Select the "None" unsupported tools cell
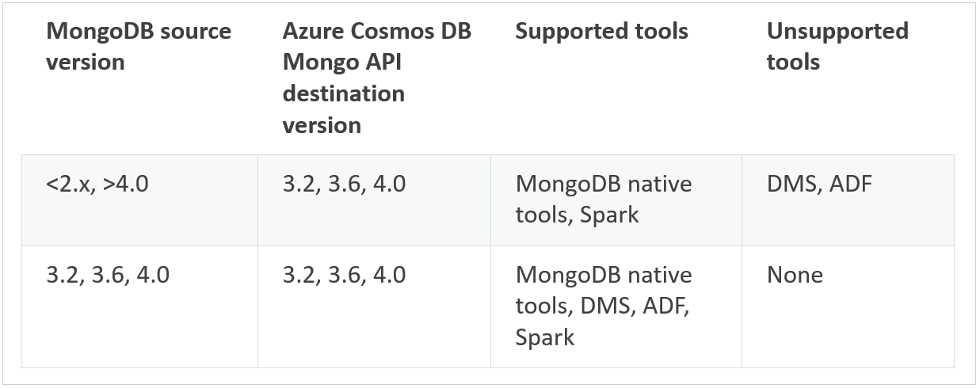The image size is (980, 388). pyautogui.click(x=795, y=275)
